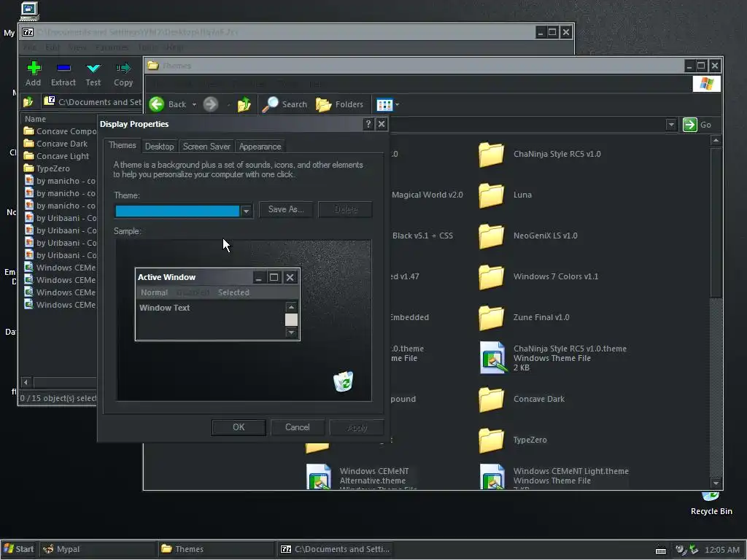This screenshot has height=560, width=747.
Task: Switch to the Screen Saver tab
Action: (x=206, y=147)
